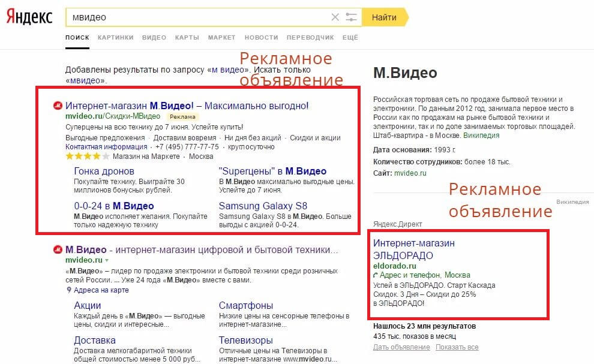Click Дать объявление link
The height and width of the screenshot is (364, 594).
[401, 347]
